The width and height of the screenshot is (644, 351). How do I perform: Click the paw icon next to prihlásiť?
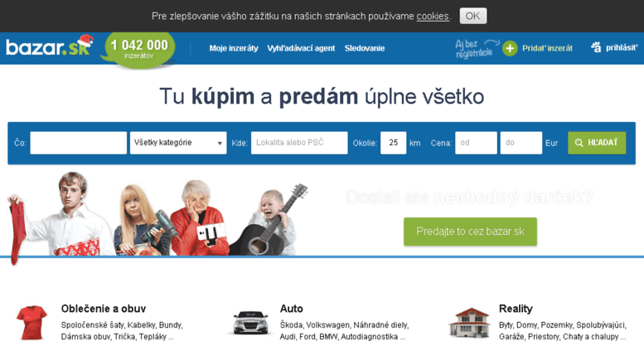(597, 47)
